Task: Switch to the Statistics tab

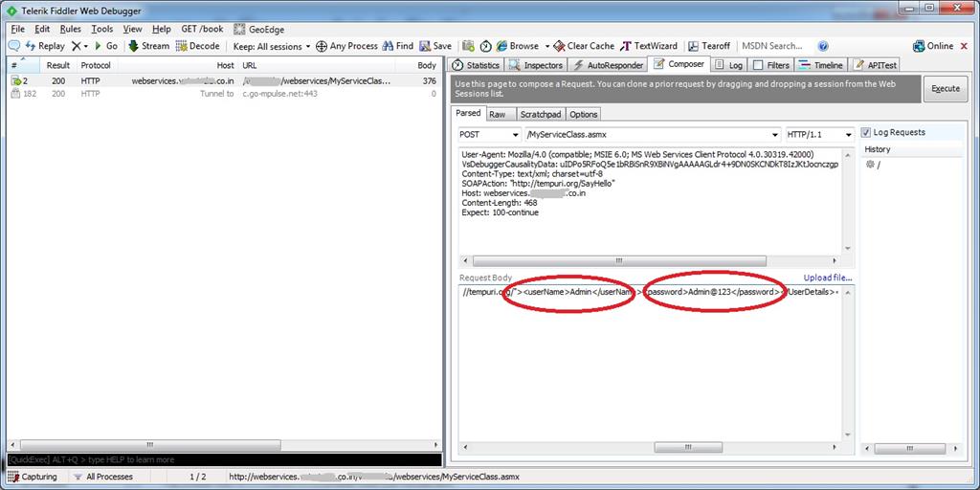Action: point(477,65)
